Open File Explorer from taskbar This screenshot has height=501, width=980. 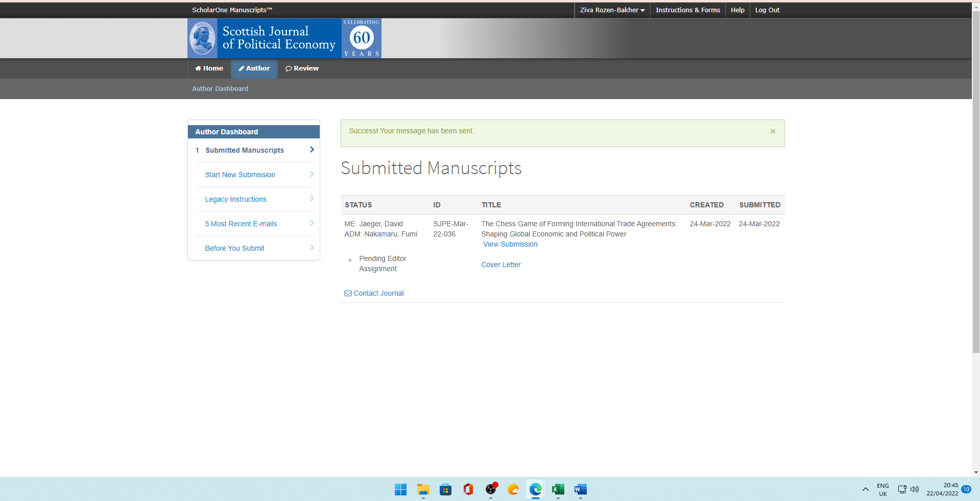coord(423,489)
